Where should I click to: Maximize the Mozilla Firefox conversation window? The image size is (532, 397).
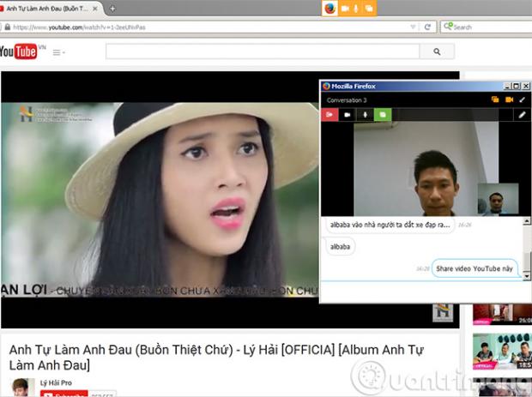(516, 86)
